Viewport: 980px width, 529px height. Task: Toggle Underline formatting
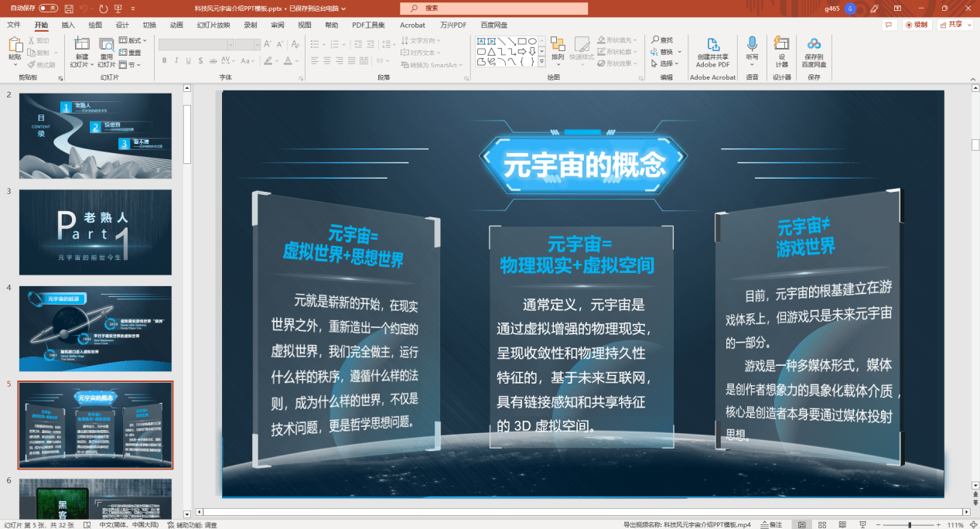pyautogui.click(x=188, y=60)
